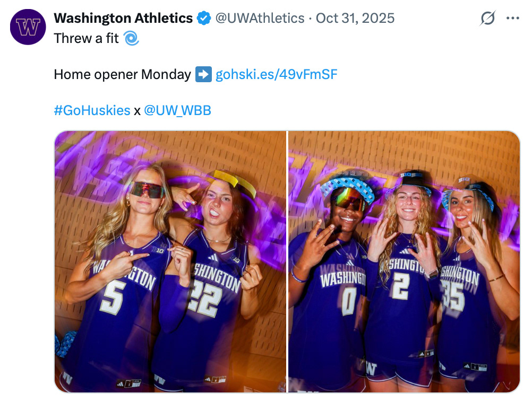Click jersey number 0 in the right photo

(348, 300)
